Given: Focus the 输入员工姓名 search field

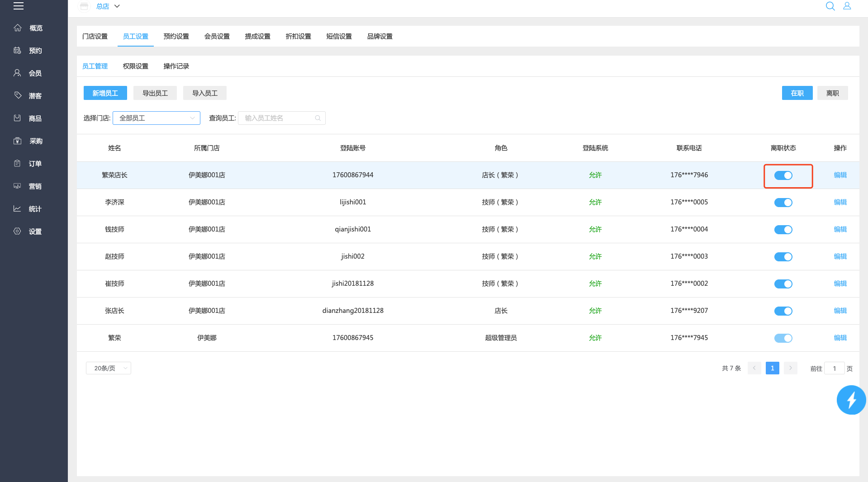Looking at the screenshot, I should point(281,118).
